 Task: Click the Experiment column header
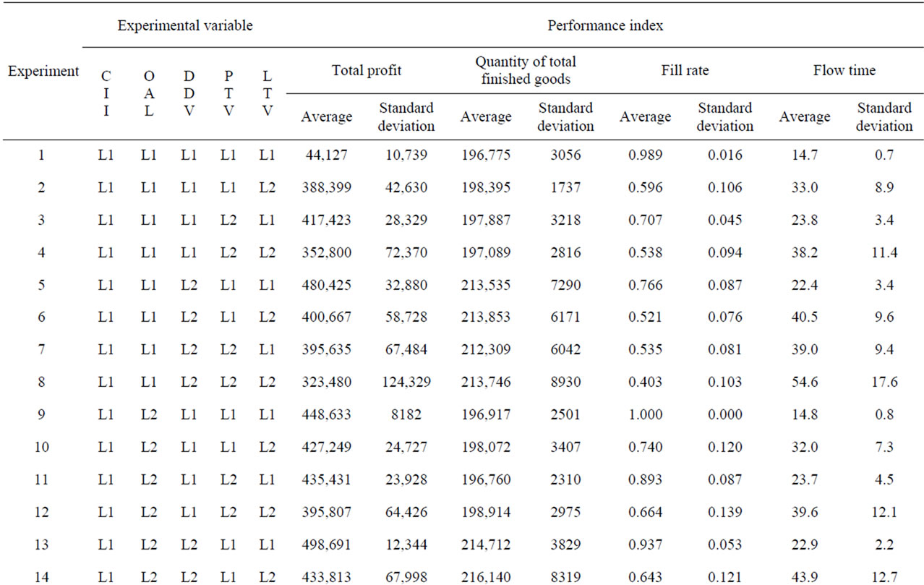click(x=43, y=71)
